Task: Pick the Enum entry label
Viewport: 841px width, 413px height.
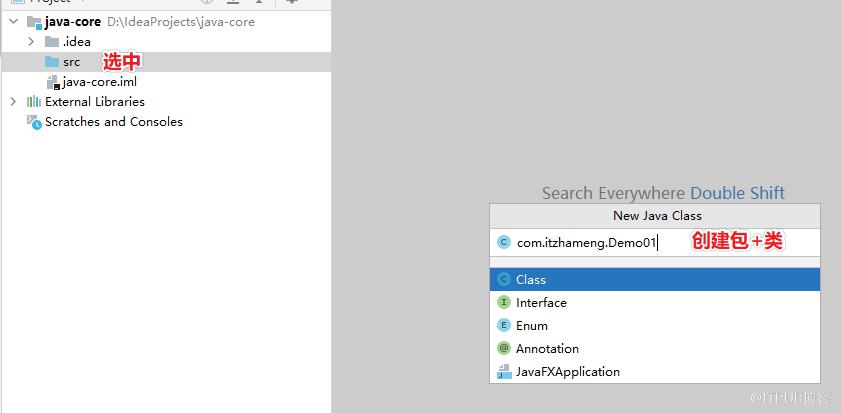Action: pos(532,326)
